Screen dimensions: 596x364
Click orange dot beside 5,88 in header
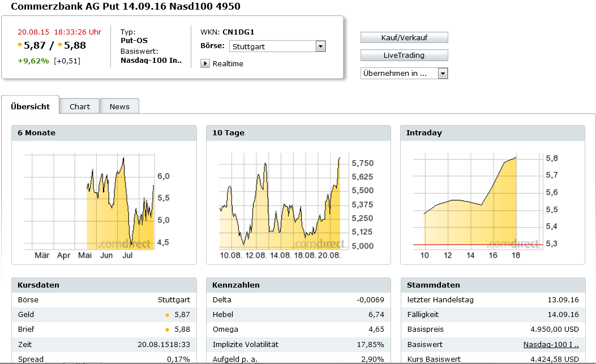pyautogui.click(x=60, y=45)
